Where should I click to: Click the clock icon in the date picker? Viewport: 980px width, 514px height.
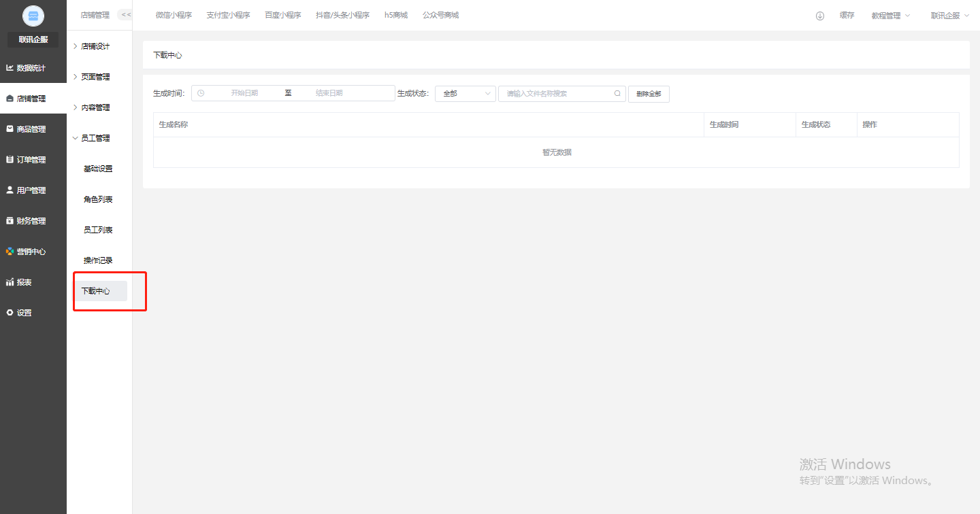point(201,93)
